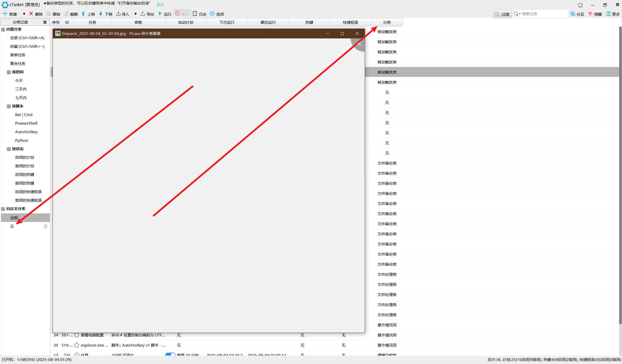Select 收藏 (Ctrl+Shift+~) category

coord(27,47)
